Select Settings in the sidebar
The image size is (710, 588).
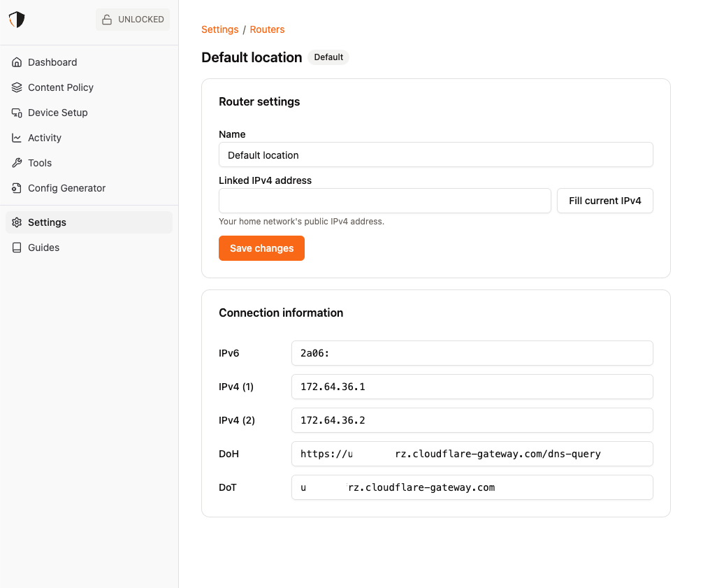89,222
